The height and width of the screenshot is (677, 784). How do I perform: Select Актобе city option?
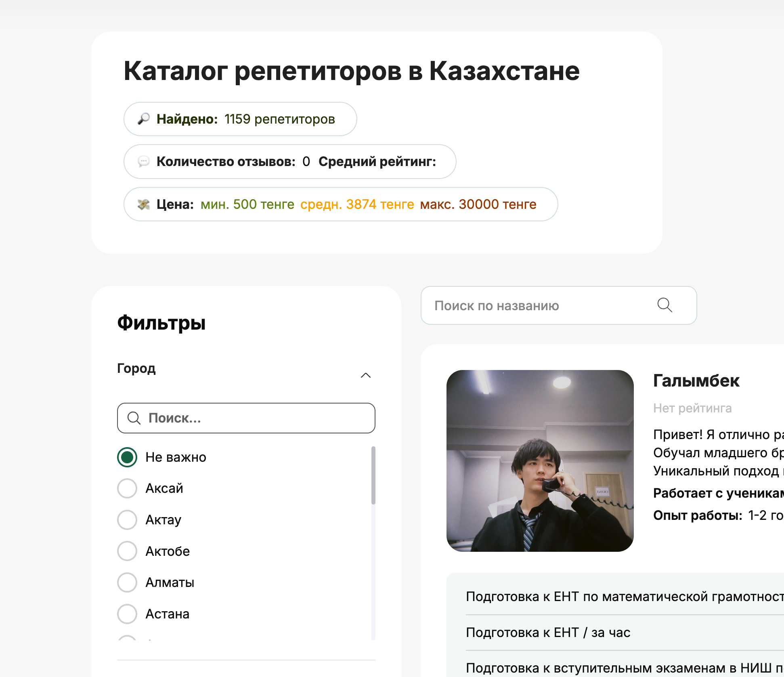pos(127,551)
